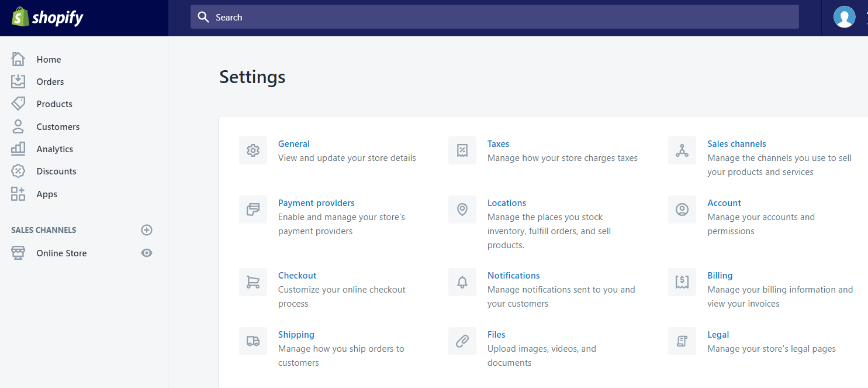Click the Shopify logo in header

point(47,17)
